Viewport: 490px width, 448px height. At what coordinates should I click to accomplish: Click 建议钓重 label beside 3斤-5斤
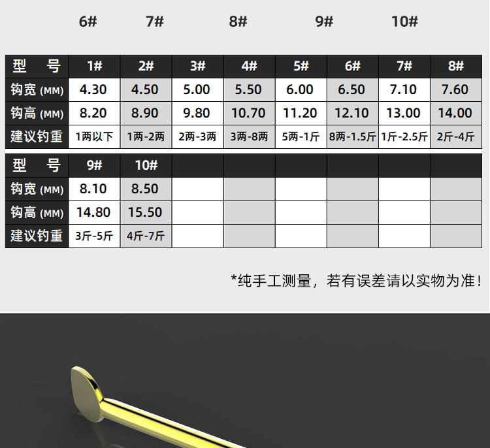click(x=37, y=236)
